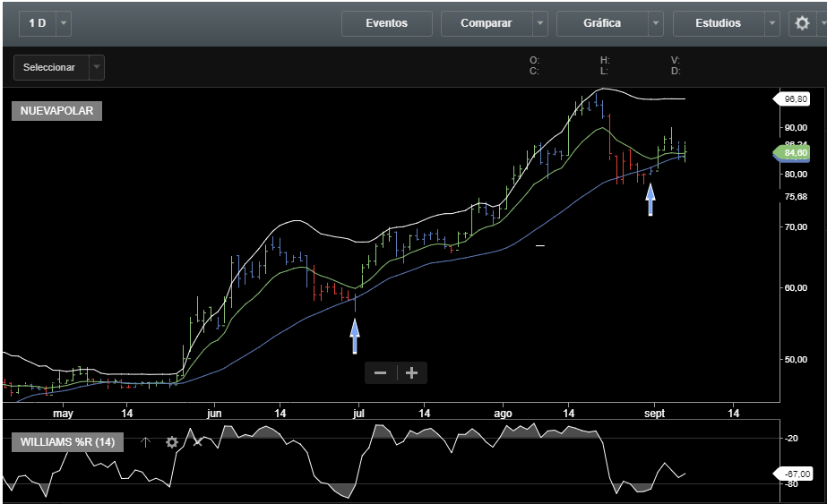
Task: Move Williams %R panel up with arrow
Action: click(x=146, y=442)
